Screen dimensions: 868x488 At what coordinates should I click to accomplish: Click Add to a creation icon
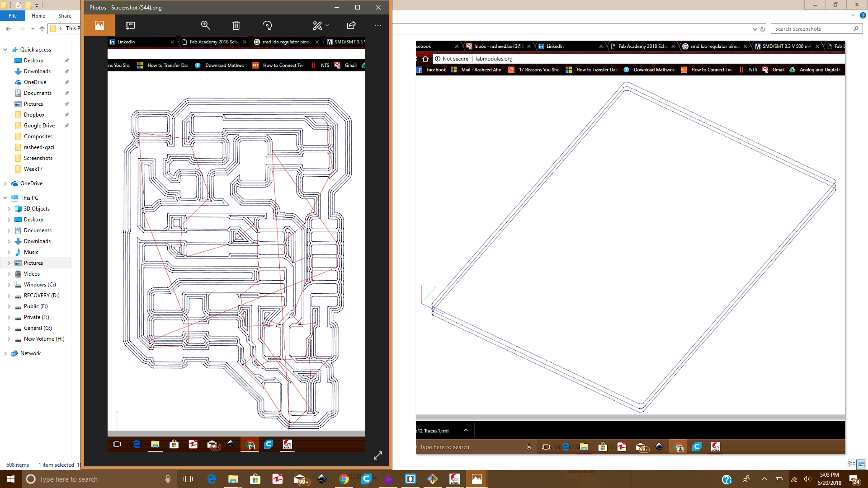pyautogui.click(x=130, y=25)
